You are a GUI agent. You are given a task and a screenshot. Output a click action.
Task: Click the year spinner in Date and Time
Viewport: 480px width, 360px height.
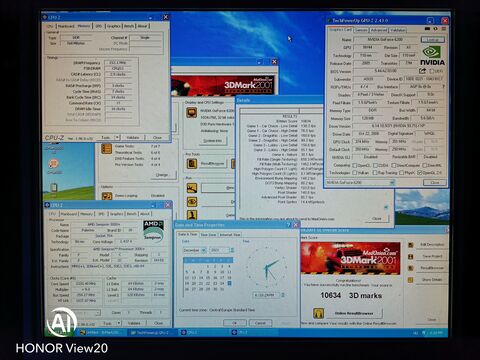pyautogui.click(x=232, y=250)
